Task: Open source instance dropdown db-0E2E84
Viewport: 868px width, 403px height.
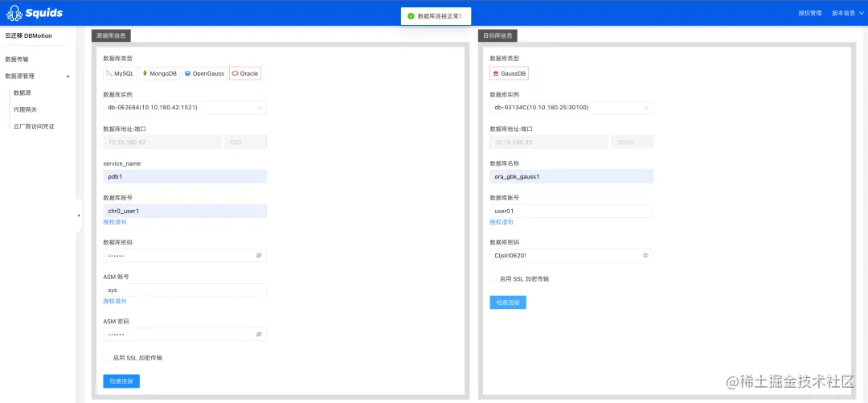Action: [x=184, y=108]
